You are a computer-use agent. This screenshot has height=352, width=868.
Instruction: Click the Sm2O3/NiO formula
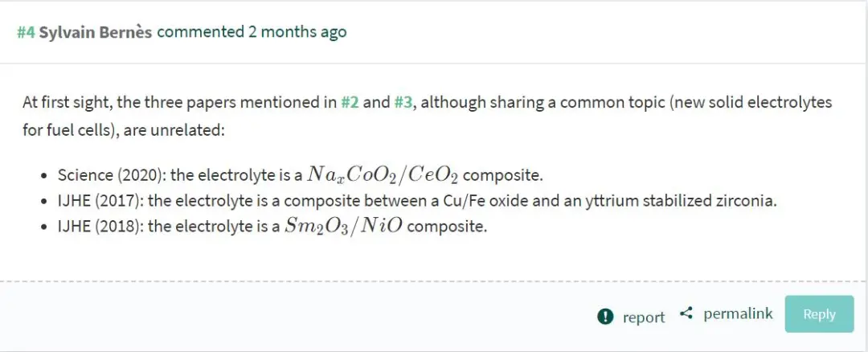pos(344,226)
